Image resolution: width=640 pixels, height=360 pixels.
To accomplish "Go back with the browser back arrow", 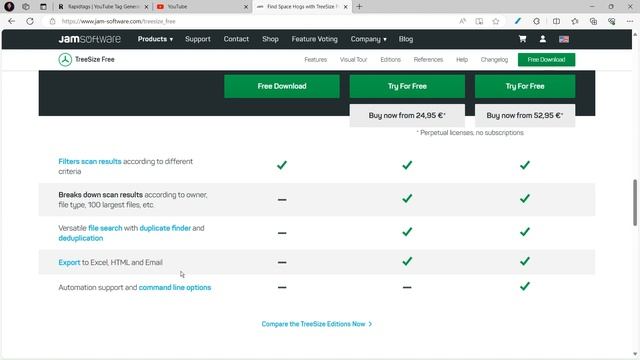I will tap(11, 21).
